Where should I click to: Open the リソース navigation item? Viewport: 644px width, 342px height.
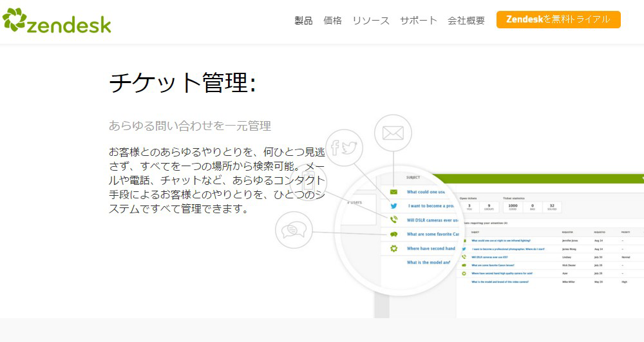(x=370, y=21)
